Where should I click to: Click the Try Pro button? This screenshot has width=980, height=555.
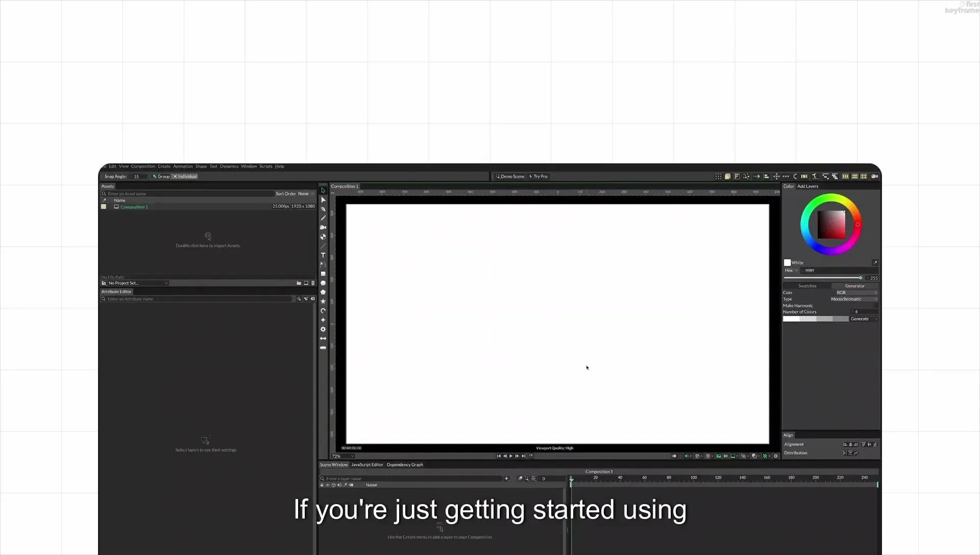[538, 176]
